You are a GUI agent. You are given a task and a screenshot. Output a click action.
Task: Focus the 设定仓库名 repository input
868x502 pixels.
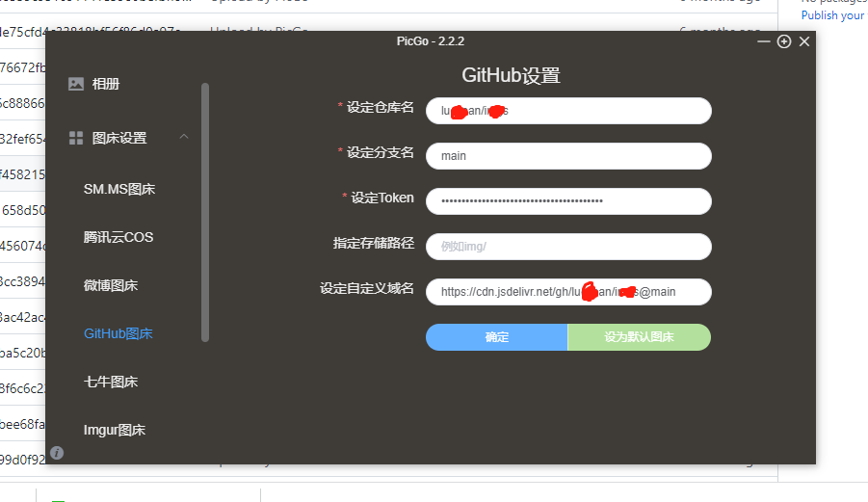pos(568,111)
